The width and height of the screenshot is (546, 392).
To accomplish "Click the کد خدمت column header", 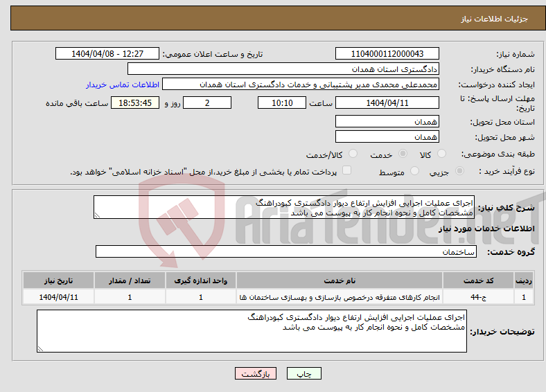I will tap(479, 280).
